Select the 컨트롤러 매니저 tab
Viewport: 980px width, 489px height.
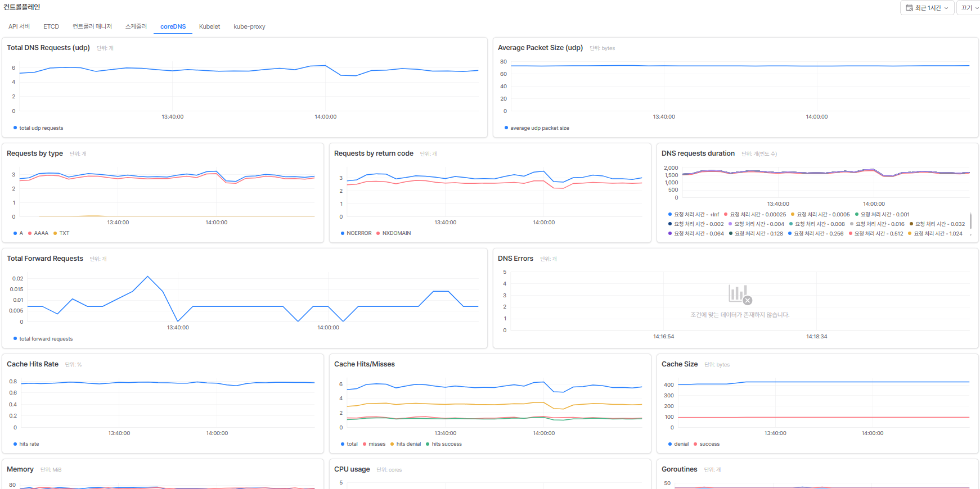tap(92, 26)
